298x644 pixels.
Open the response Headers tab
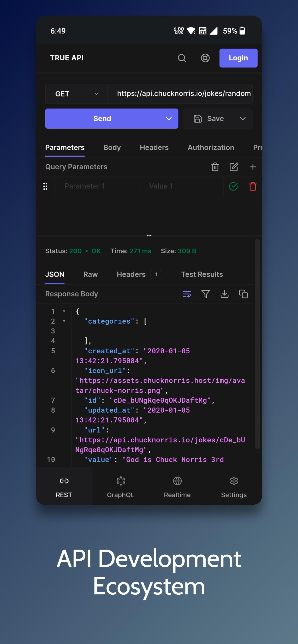click(139, 275)
